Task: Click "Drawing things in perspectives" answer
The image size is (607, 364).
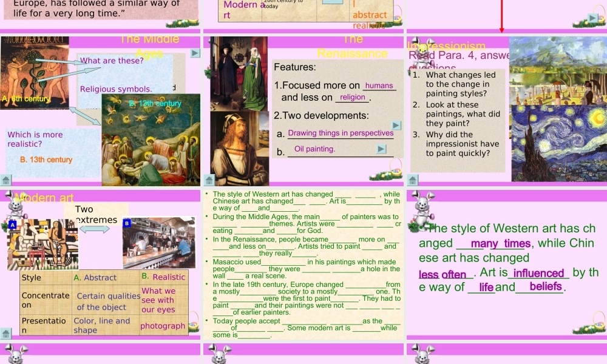Action: [x=341, y=133]
